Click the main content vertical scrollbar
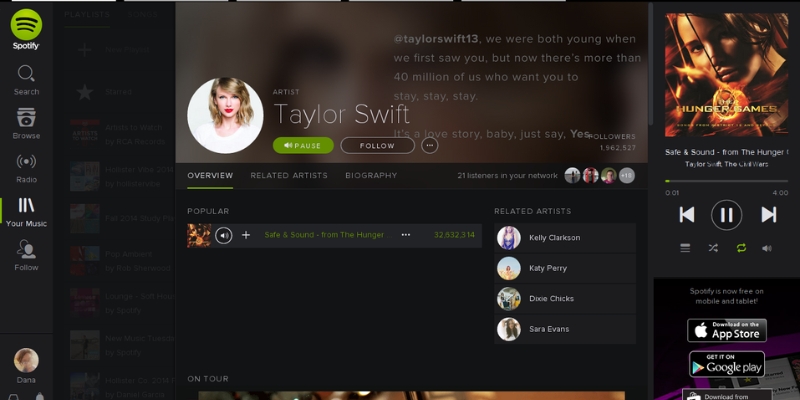Screen dimensions: 800x400 tap(651, 64)
